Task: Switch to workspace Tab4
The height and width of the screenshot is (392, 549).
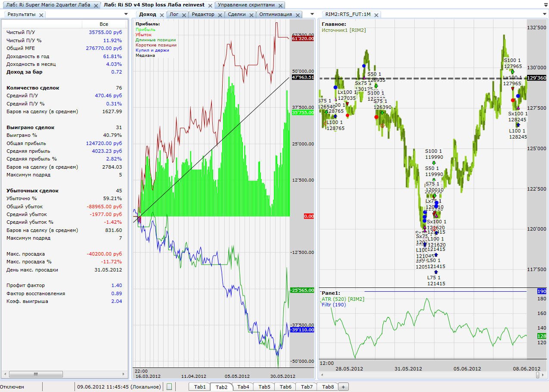Action: pyautogui.click(x=243, y=387)
